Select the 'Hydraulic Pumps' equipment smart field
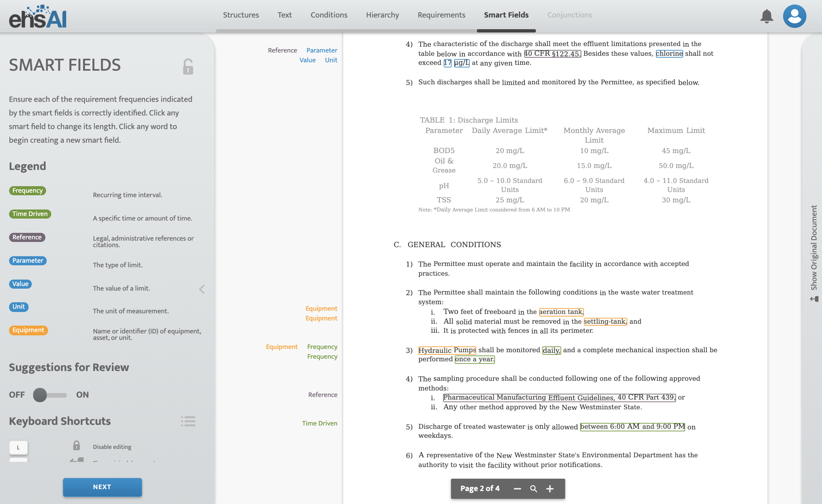 point(447,350)
